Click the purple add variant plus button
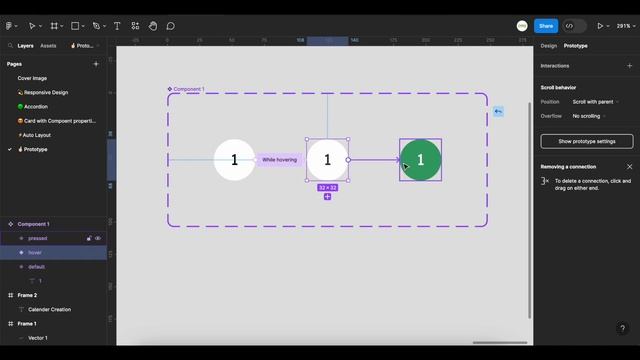This screenshot has height=360, width=640. click(327, 197)
